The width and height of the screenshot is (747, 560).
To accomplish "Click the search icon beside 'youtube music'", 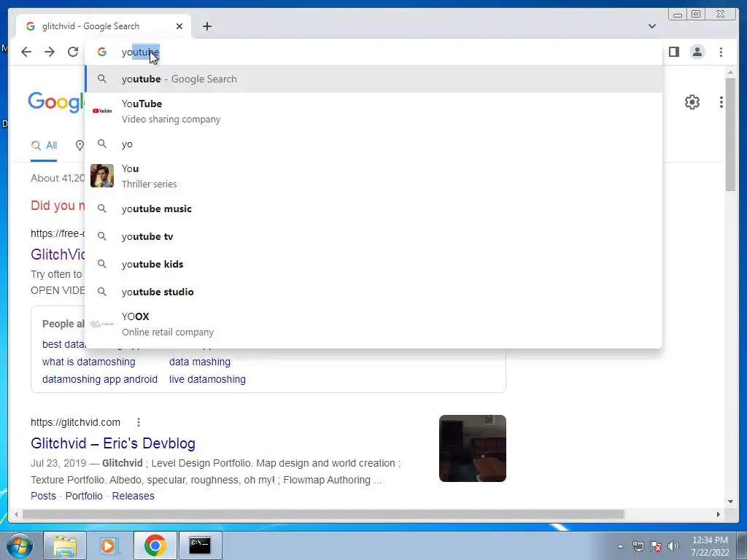I will click(x=102, y=209).
